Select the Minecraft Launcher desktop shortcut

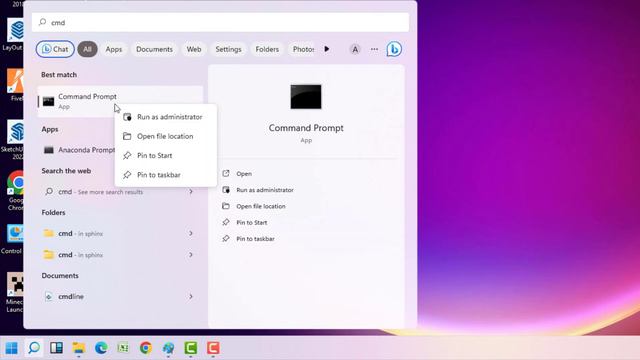[14, 293]
